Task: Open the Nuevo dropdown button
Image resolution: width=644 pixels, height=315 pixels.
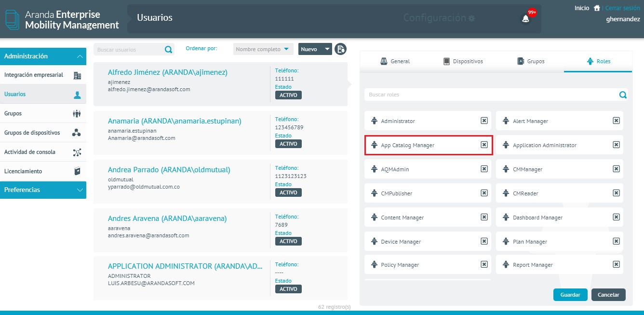Action: pos(315,49)
